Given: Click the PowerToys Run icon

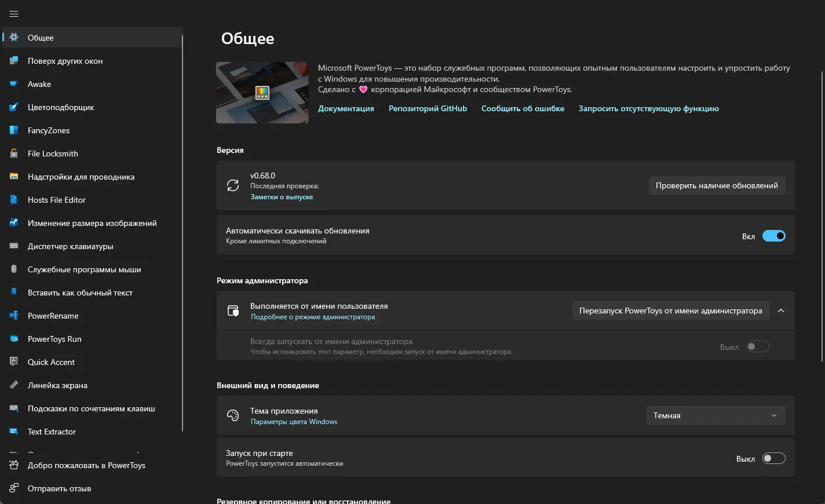Looking at the screenshot, I should click(14, 339).
